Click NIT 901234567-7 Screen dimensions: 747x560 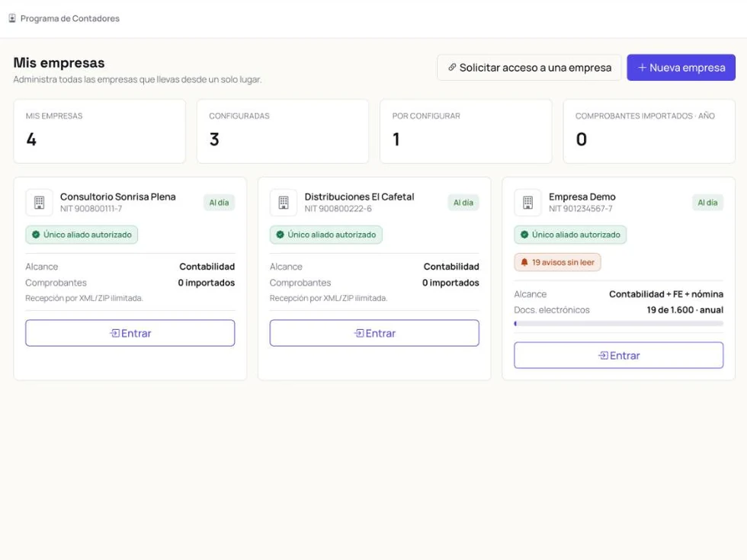(581, 209)
